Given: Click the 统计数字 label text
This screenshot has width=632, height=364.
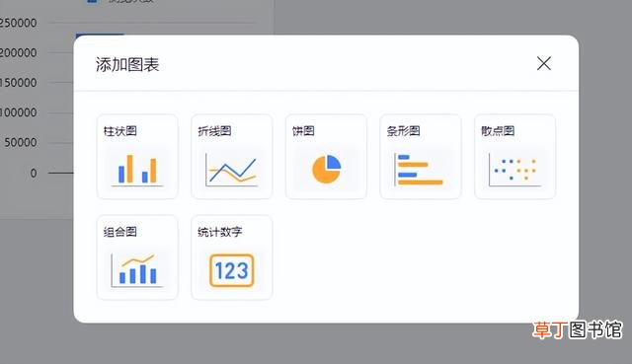Looking at the screenshot, I should (x=219, y=232).
